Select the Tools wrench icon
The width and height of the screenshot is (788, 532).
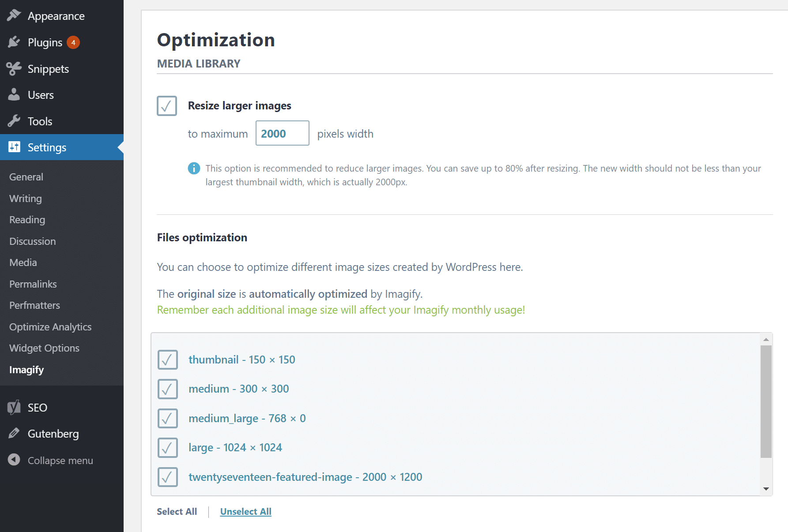click(14, 121)
